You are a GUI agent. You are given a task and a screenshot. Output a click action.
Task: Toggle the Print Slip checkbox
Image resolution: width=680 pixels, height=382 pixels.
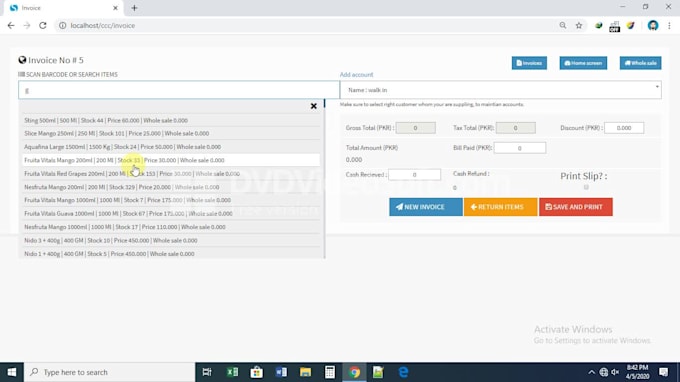(586, 187)
